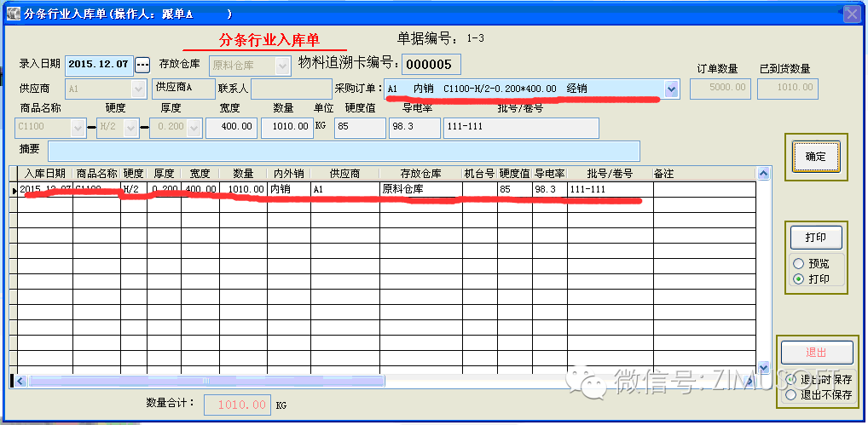Click the date picker ellipsis button
The width and height of the screenshot is (868, 425).
pyautogui.click(x=142, y=65)
